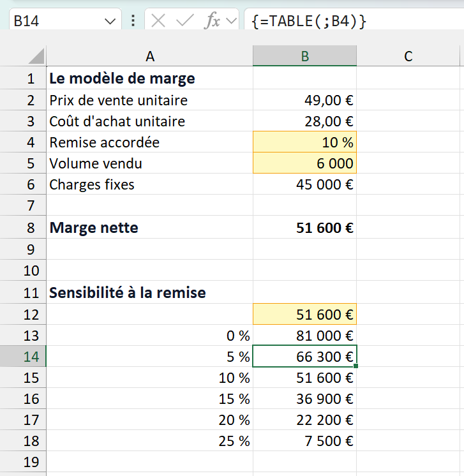This screenshot has height=476, width=464.
Task: Click cell 'Sensibilité à la remise'
Action: [150, 292]
